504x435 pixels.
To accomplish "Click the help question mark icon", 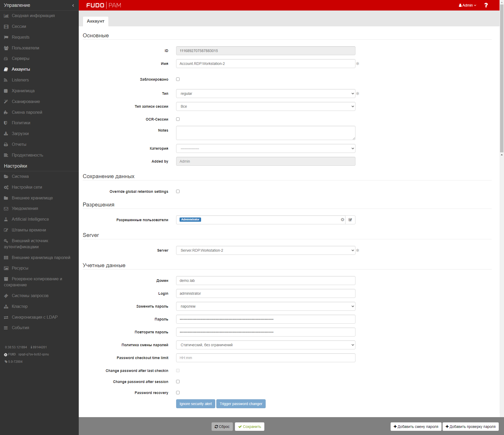I will 486,5.
